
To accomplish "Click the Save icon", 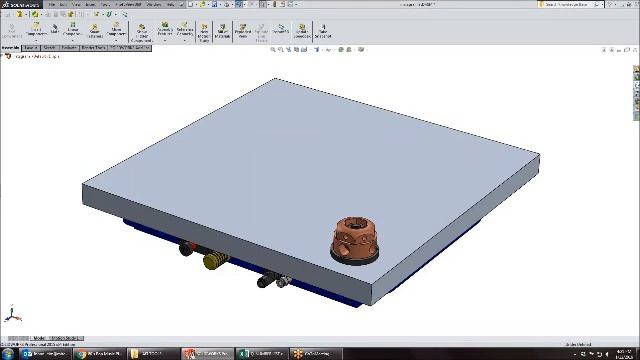I will (x=214, y=4).
